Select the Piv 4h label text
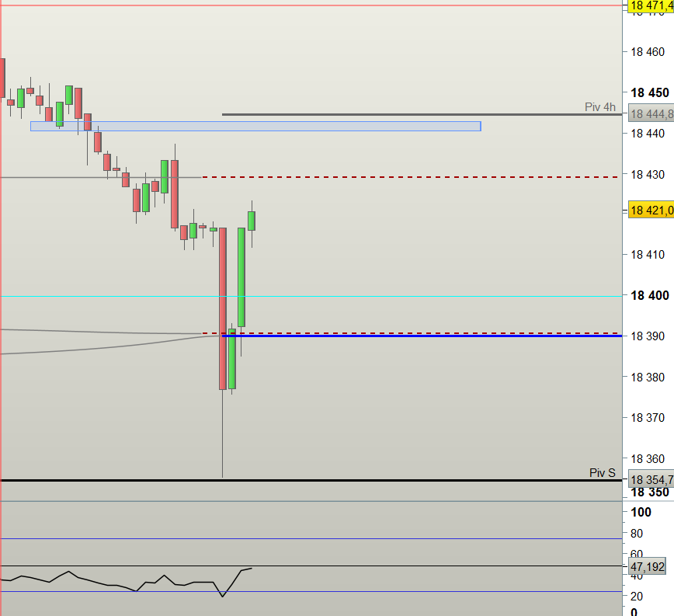 pos(599,107)
